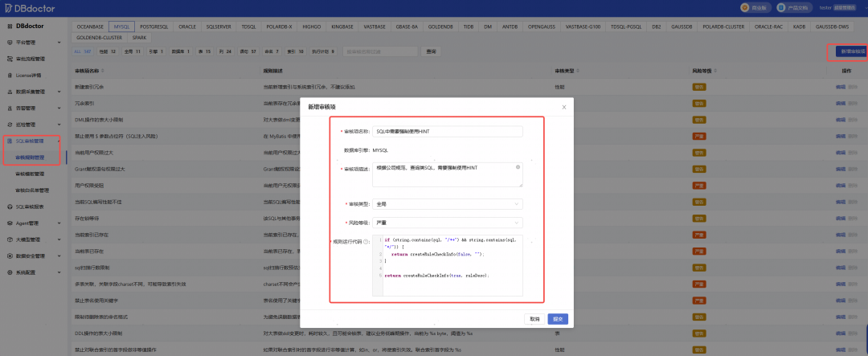Image resolution: width=868 pixels, height=356 pixels.
Task: Click 取消 in the dialog
Action: click(534, 319)
